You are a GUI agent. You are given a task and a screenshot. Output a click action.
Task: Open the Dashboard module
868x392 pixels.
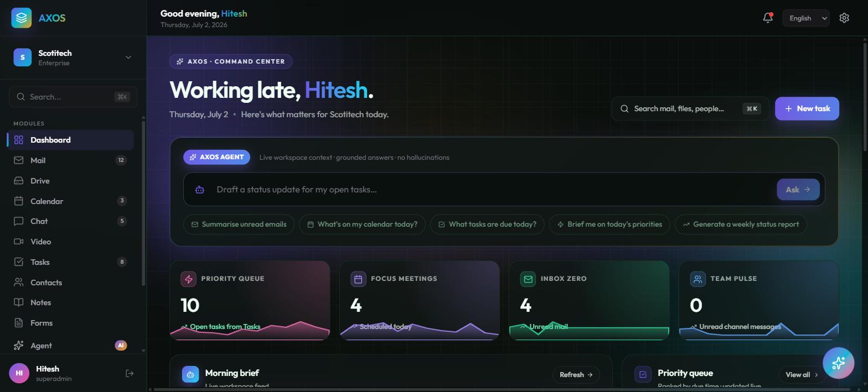tap(70, 140)
